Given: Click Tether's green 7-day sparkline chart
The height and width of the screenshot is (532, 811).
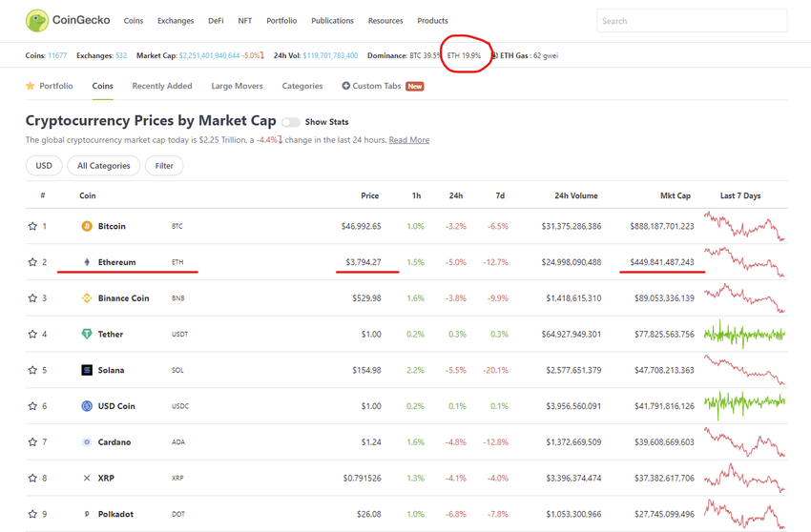Looking at the screenshot, I should [x=744, y=334].
